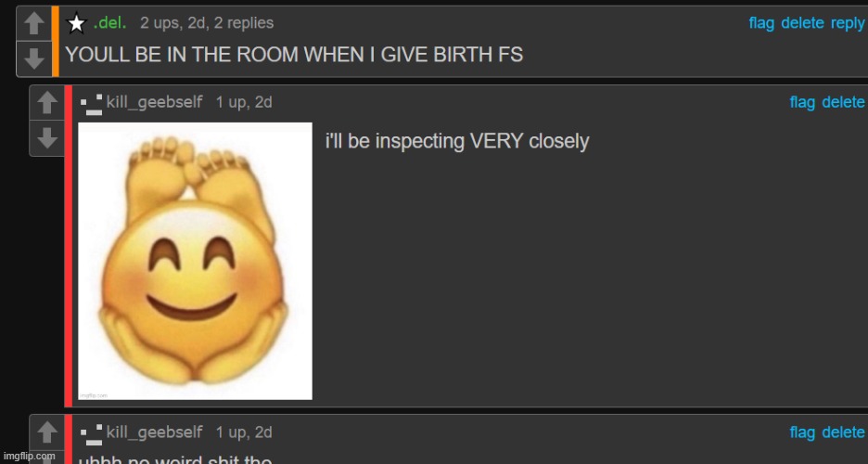The height and width of the screenshot is (464, 868).
Task: Delete the .del. comment
Action: coord(802,23)
